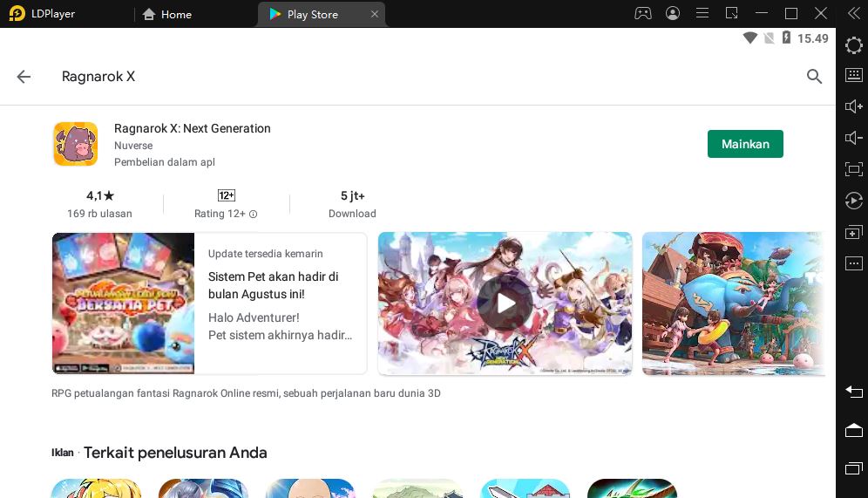Open the 4,1 star rating reviews
Image resolution: width=868 pixels, height=498 pixels.
(x=100, y=195)
